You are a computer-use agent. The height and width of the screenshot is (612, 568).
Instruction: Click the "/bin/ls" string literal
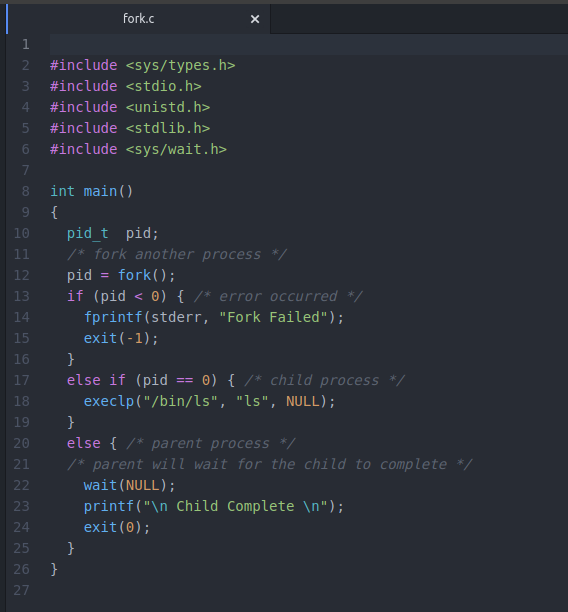point(181,402)
